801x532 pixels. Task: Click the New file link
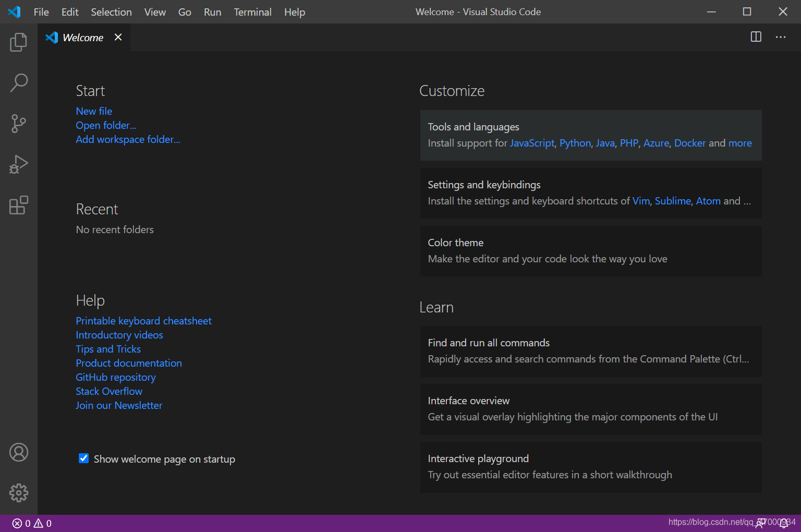click(94, 111)
